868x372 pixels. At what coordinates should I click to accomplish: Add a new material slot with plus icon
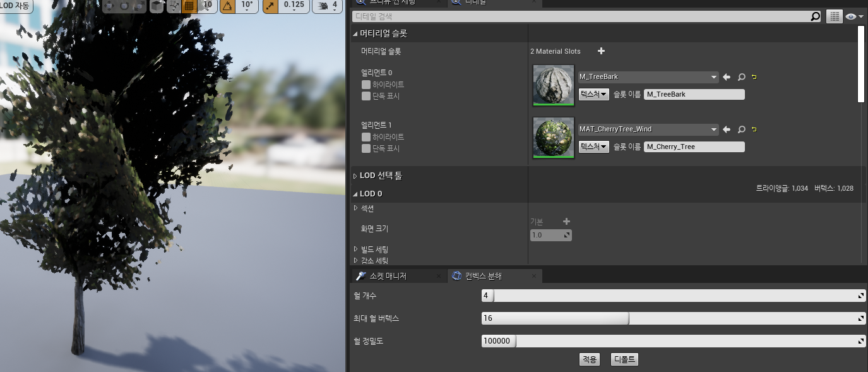(x=601, y=51)
